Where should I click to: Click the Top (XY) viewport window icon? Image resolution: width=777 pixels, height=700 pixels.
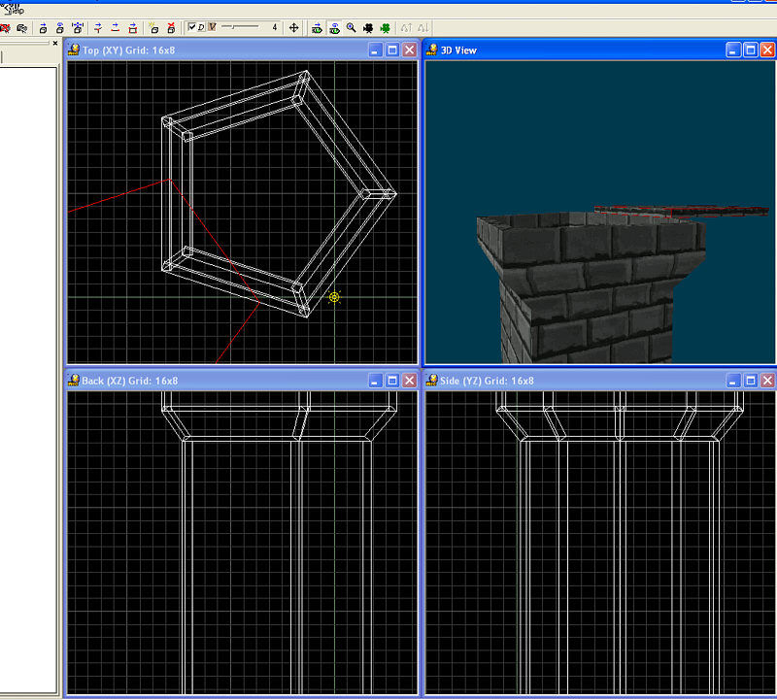[75, 50]
